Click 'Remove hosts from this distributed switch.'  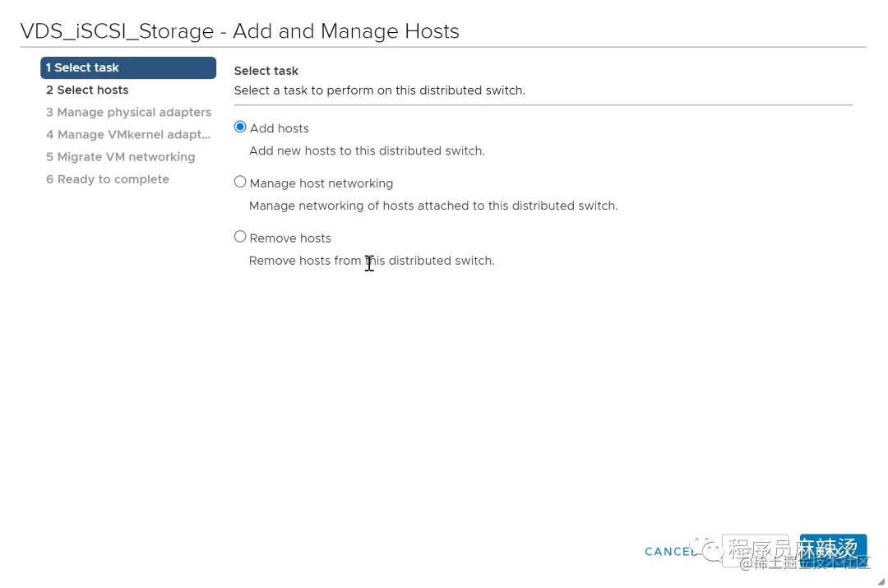(372, 261)
